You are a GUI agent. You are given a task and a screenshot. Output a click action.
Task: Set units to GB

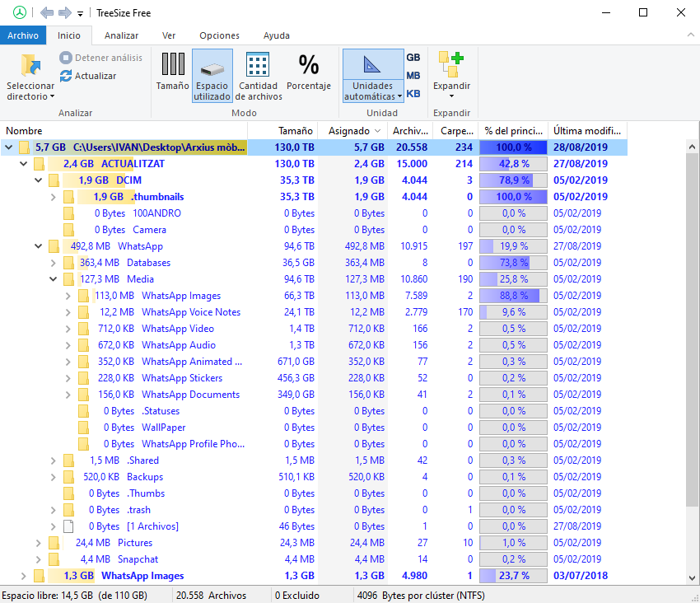click(413, 57)
